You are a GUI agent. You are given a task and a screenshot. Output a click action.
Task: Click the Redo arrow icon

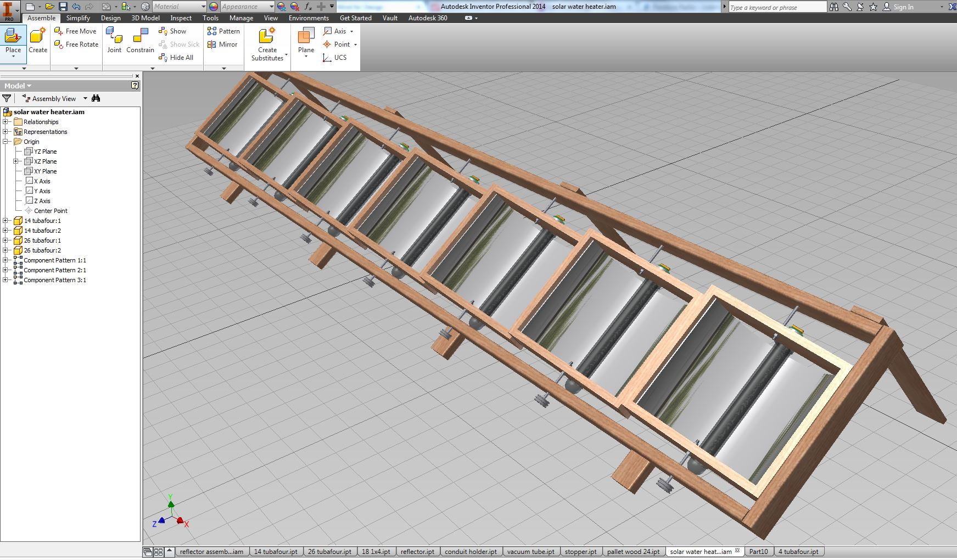pos(89,7)
